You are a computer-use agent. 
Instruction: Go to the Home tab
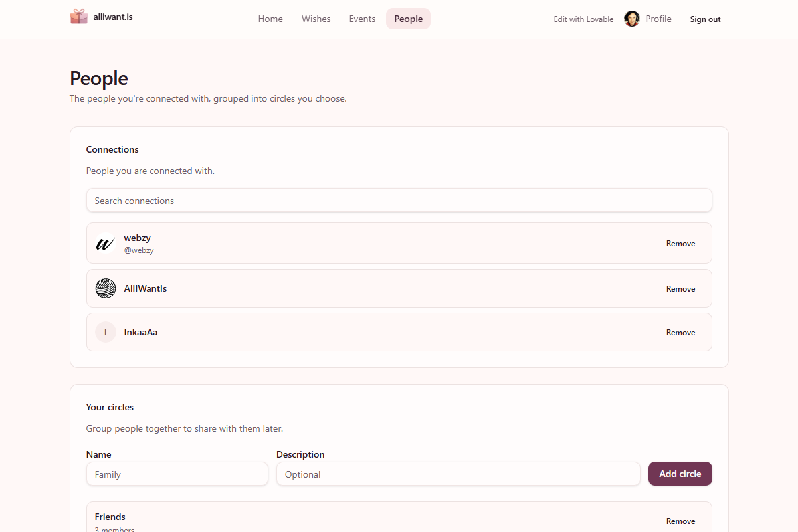point(270,19)
